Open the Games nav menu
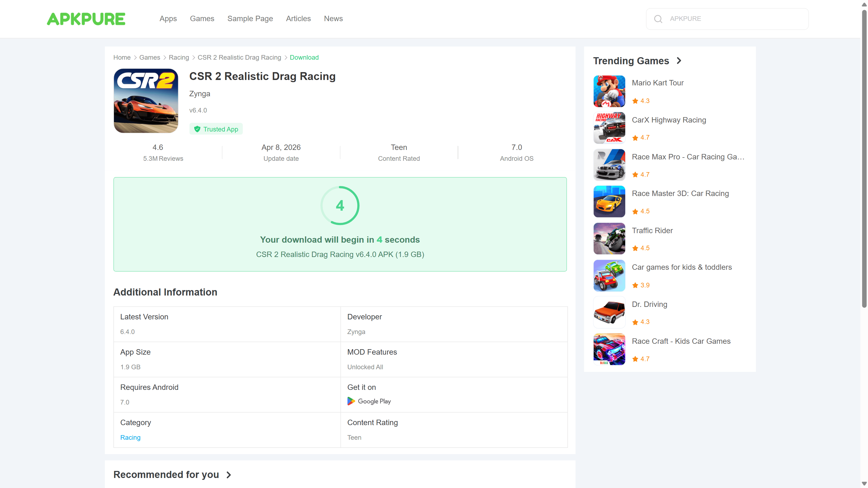Image resolution: width=868 pixels, height=488 pixels. pos(202,18)
